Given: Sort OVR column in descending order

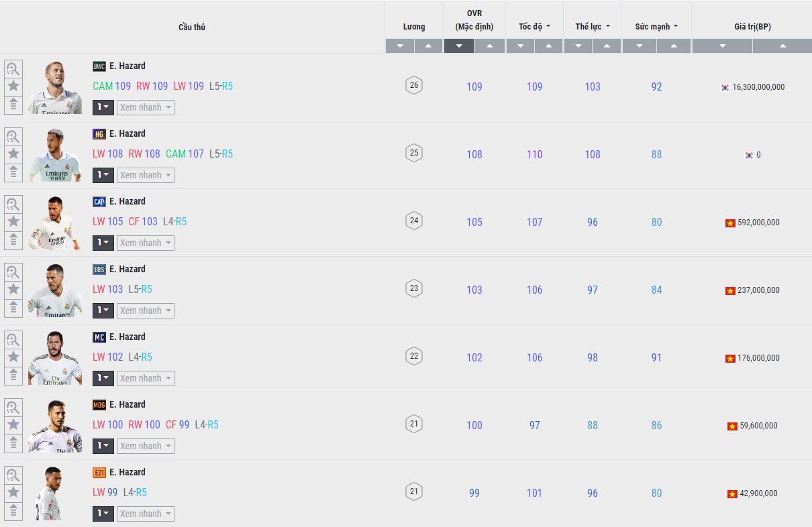Looking at the screenshot, I should tap(459, 46).
